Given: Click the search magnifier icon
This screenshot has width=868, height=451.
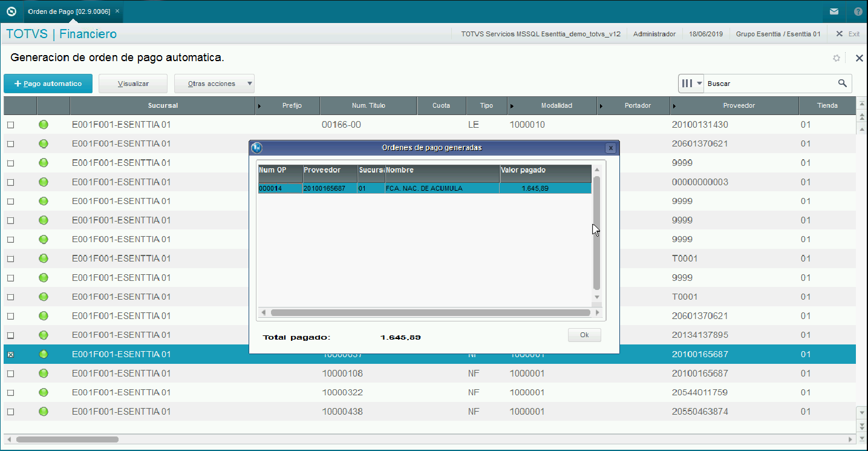Looking at the screenshot, I should tap(842, 84).
